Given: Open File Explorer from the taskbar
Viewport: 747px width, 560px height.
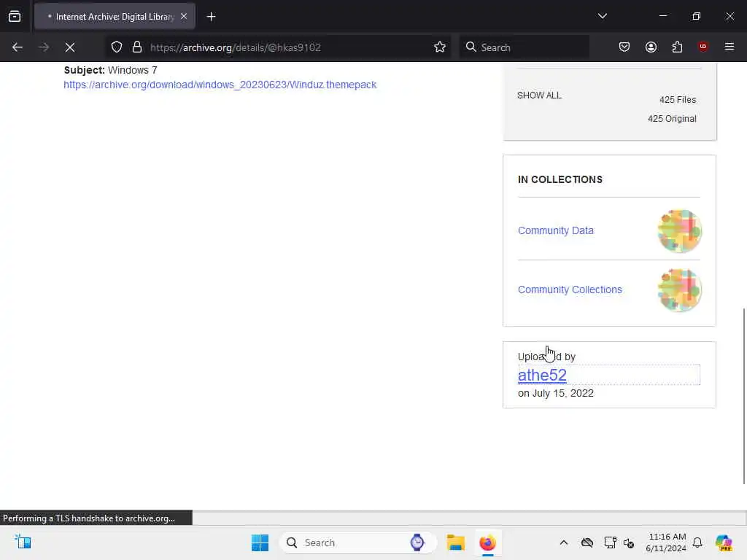Looking at the screenshot, I should [455, 542].
